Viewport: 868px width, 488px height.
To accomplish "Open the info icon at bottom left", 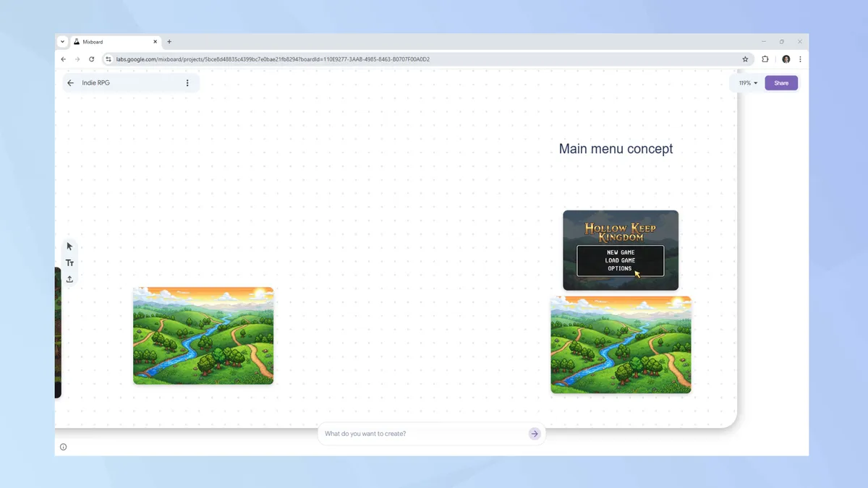I will tap(64, 446).
